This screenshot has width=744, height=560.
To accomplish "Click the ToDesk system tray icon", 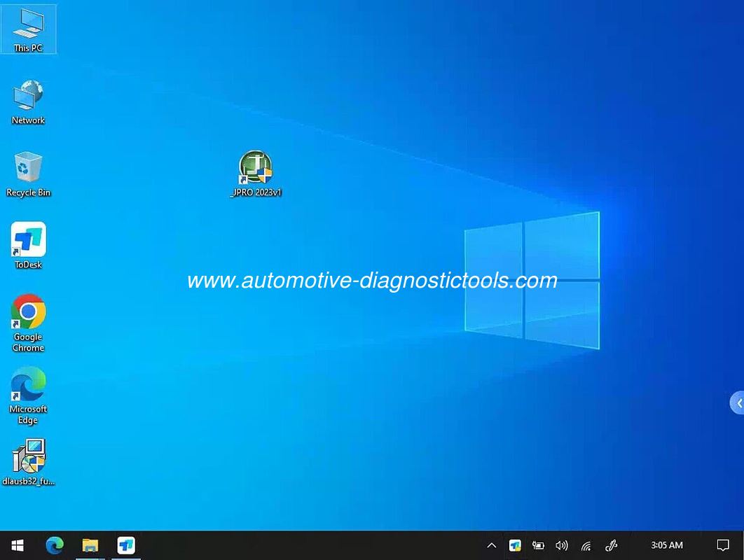I will [x=515, y=545].
